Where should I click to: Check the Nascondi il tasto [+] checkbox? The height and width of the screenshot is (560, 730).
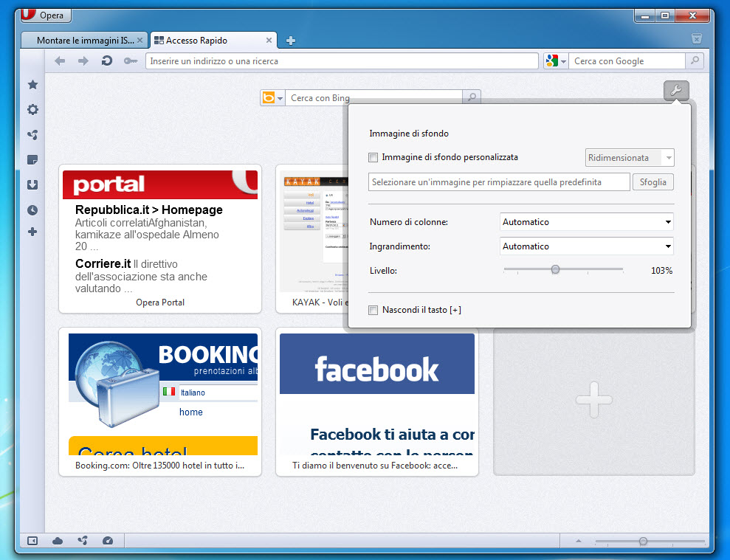point(373,310)
